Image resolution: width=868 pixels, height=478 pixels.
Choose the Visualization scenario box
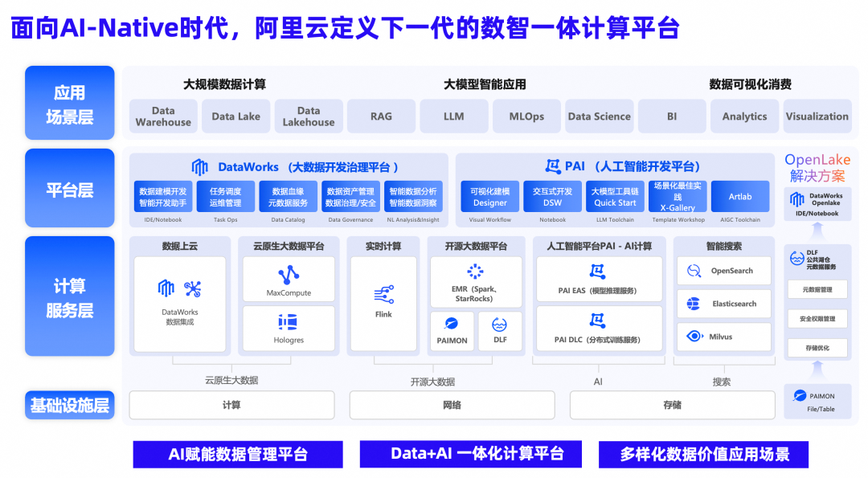[817, 116]
